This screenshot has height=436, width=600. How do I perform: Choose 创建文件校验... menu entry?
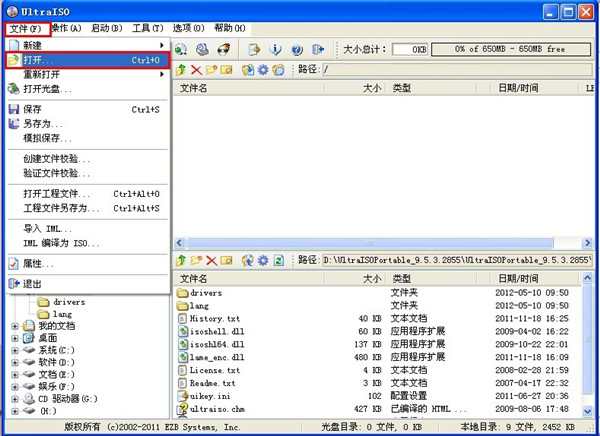point(88,159)
